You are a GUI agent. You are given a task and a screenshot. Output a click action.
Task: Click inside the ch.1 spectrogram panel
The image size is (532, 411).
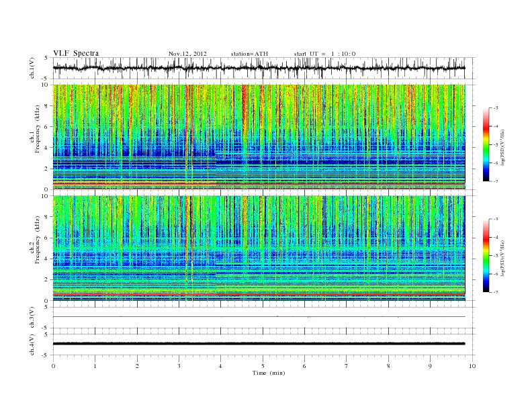[x=259, y=137]
